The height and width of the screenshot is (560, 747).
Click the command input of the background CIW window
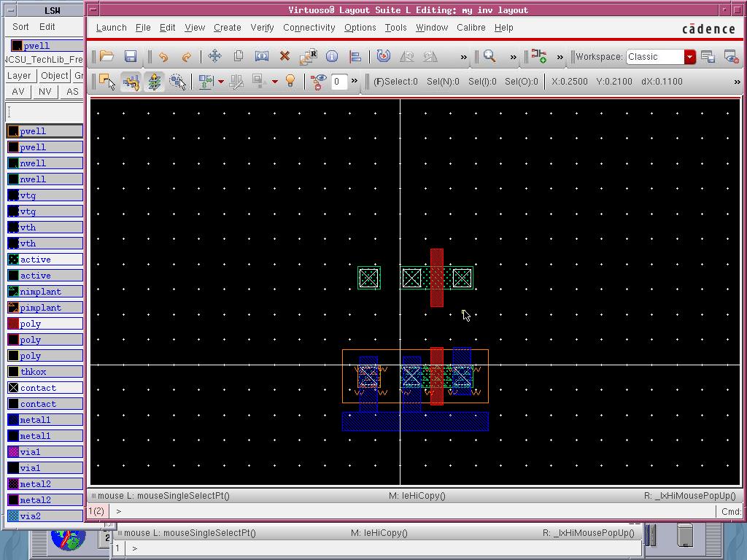click(382, 548)
